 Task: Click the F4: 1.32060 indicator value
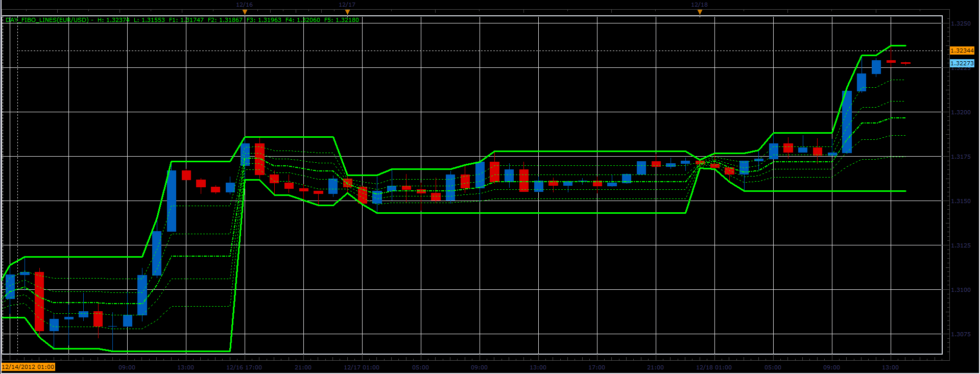[x=303, y=20]
